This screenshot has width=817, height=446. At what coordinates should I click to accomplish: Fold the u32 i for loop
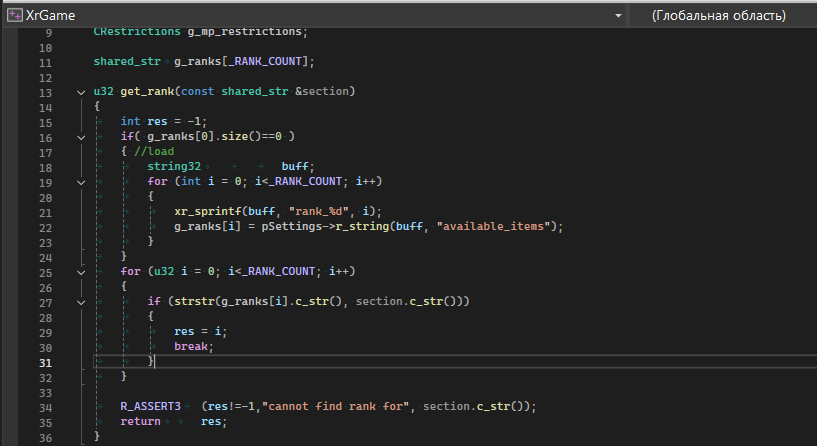click(80, 271)
